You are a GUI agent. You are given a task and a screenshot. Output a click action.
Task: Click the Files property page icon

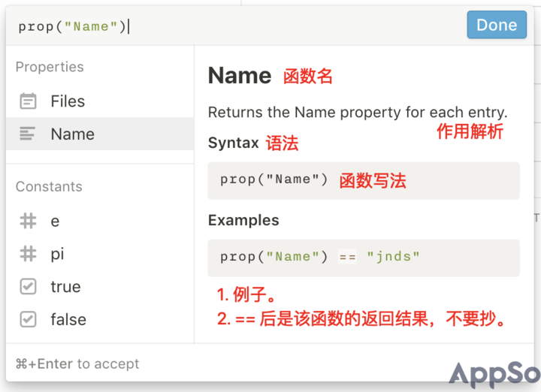pos(28,101)
